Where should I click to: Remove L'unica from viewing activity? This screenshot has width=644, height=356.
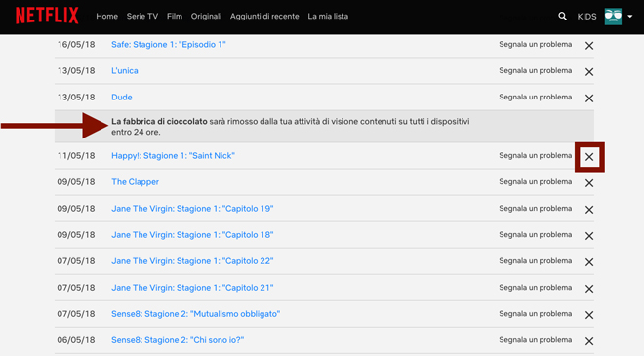click(x=589, y=72)
